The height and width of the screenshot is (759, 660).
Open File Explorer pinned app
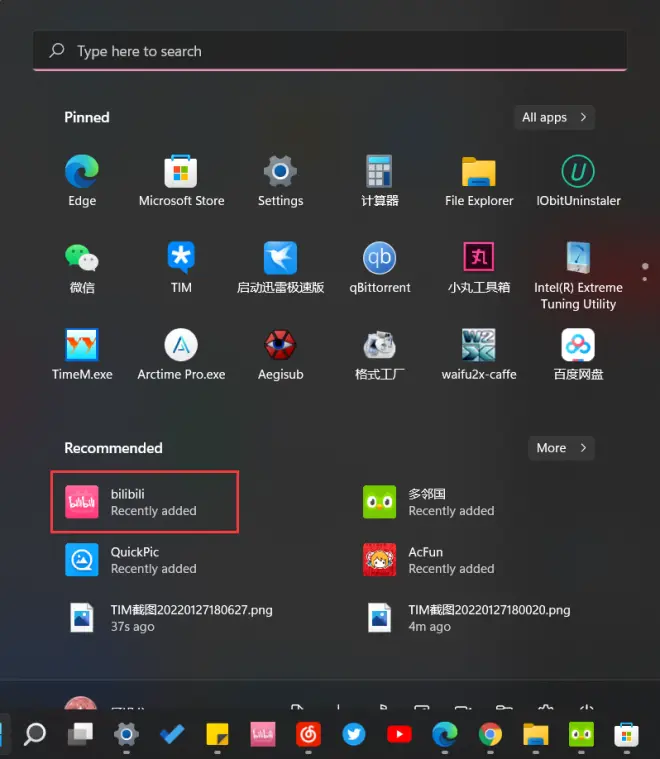tap(479, 181)
